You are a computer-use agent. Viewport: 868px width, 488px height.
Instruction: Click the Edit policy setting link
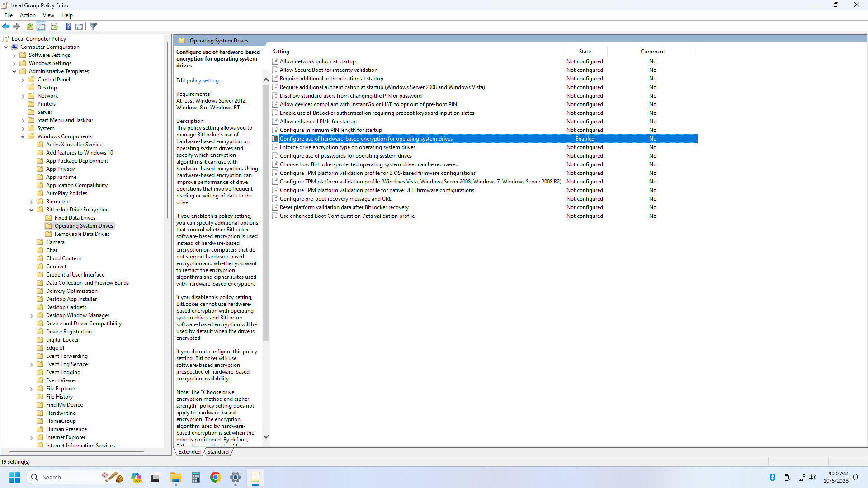click(x=202, y=80)
